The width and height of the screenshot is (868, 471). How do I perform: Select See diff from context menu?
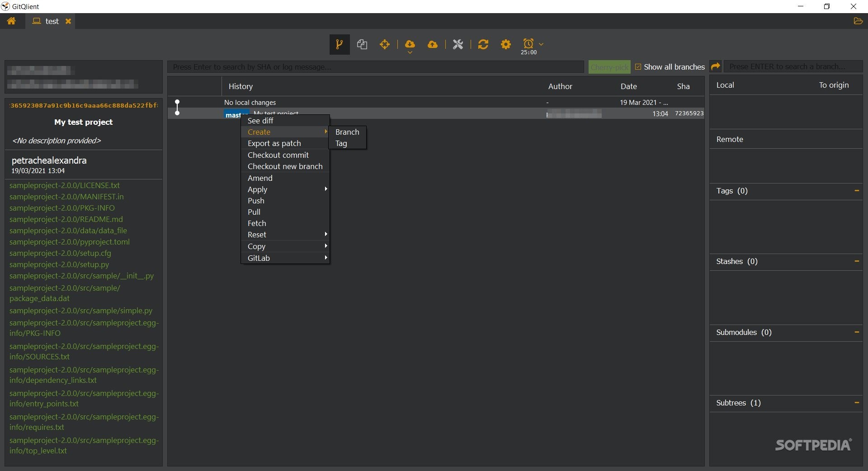click(285, 121)
